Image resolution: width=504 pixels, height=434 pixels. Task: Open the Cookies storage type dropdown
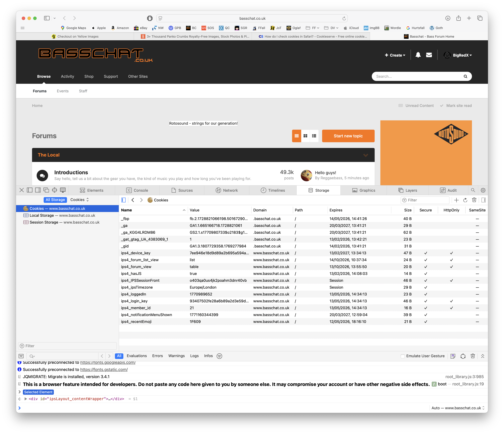[x=80, y=200]
